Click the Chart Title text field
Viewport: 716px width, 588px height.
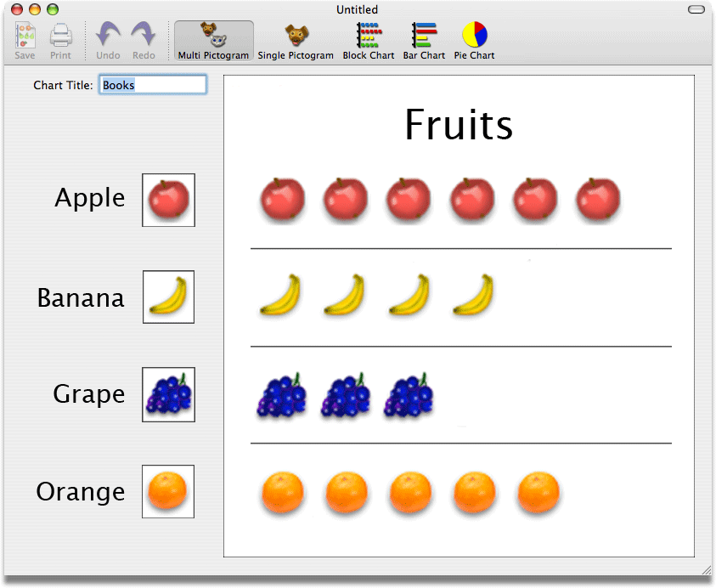pyautogui.click(x=153, y=84)
